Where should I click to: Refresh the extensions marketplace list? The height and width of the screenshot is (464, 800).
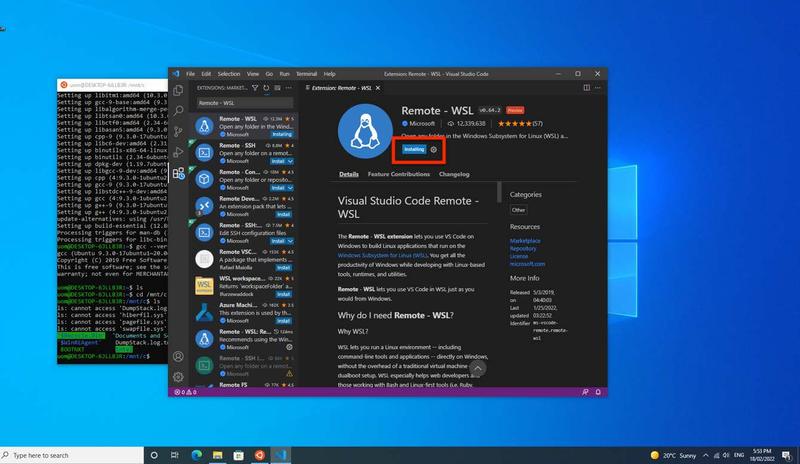(266, 88)
